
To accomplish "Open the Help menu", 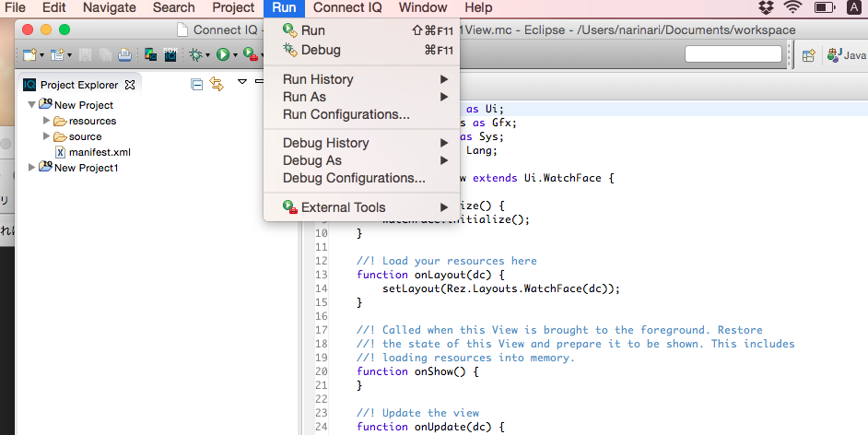I will click(x=478, y=7).
